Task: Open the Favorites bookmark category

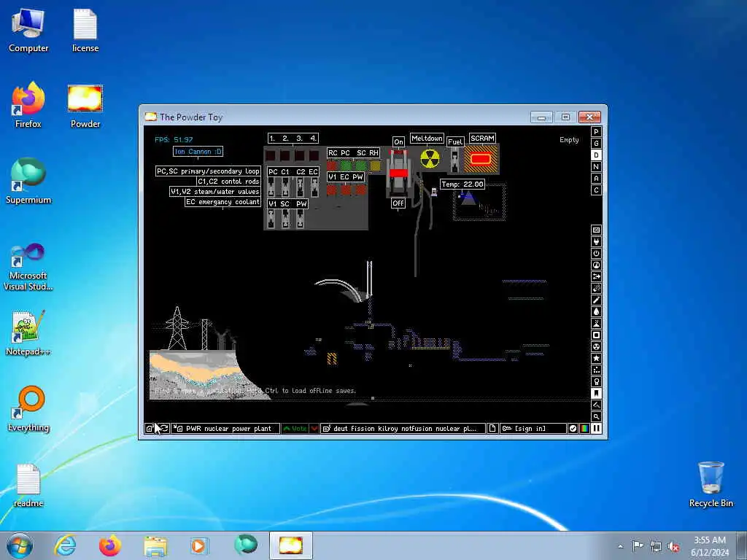Action: tap(596, 393)
